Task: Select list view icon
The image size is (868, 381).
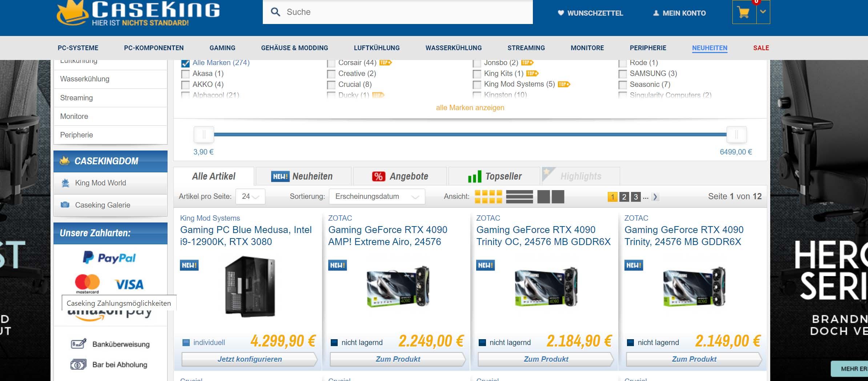Action: [x=519, y=197]
